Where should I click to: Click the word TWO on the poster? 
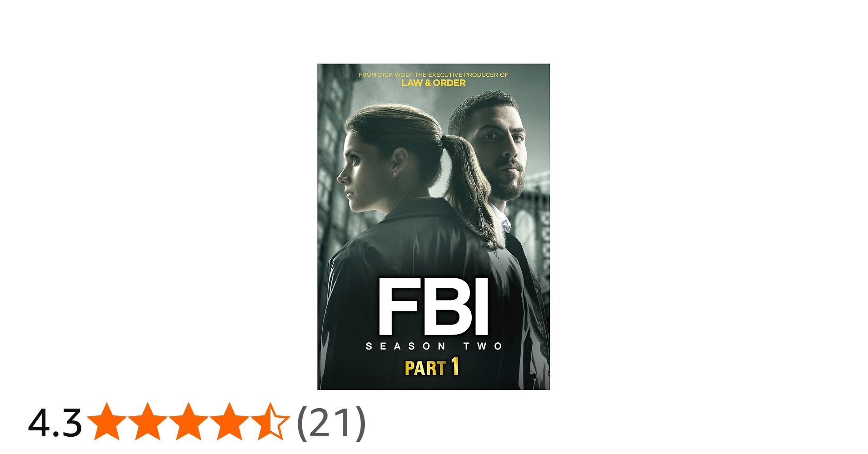(483, 346)
